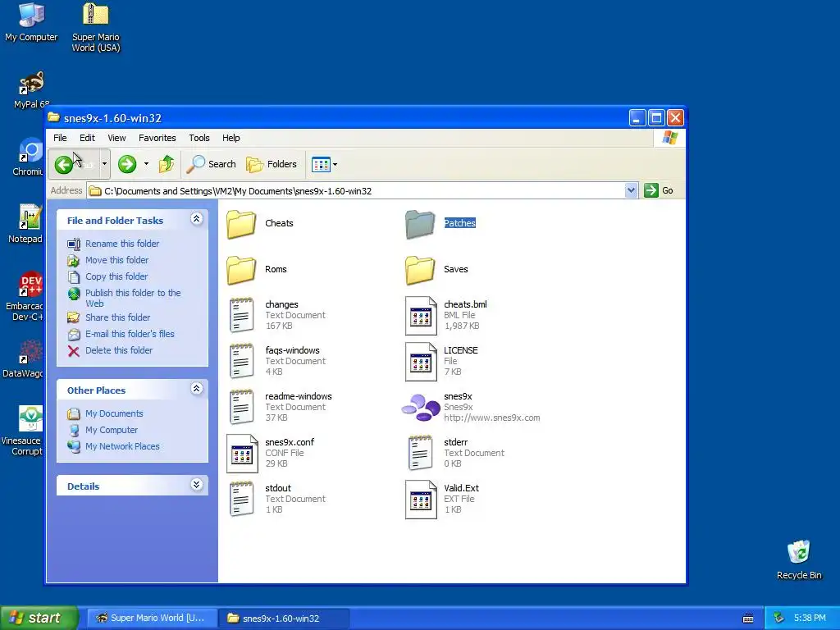Select the Chromium desktop shortcut
Viewport: 840px width, 630px height.
tap(30, 157)
